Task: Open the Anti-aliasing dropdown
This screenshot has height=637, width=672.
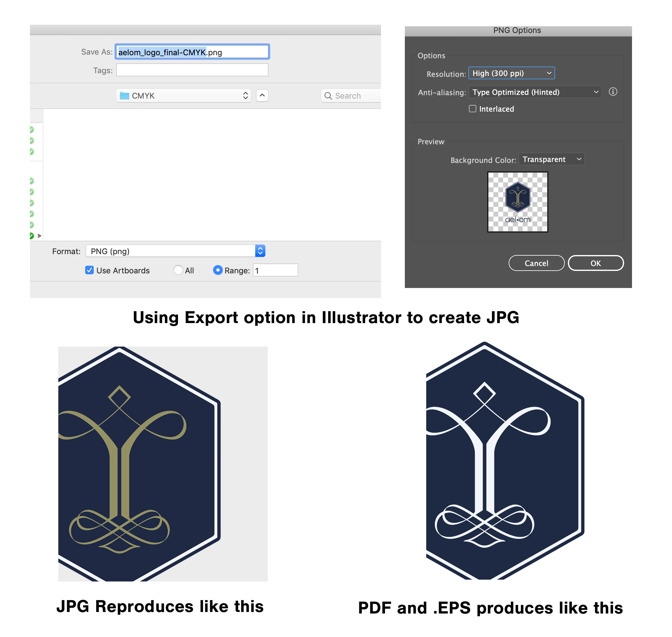Action: 534,92
